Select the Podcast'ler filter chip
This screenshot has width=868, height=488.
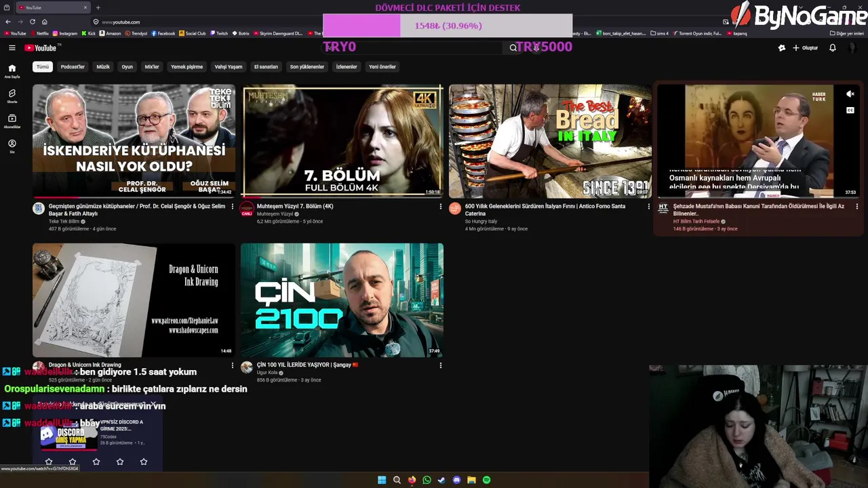point(73,66)
